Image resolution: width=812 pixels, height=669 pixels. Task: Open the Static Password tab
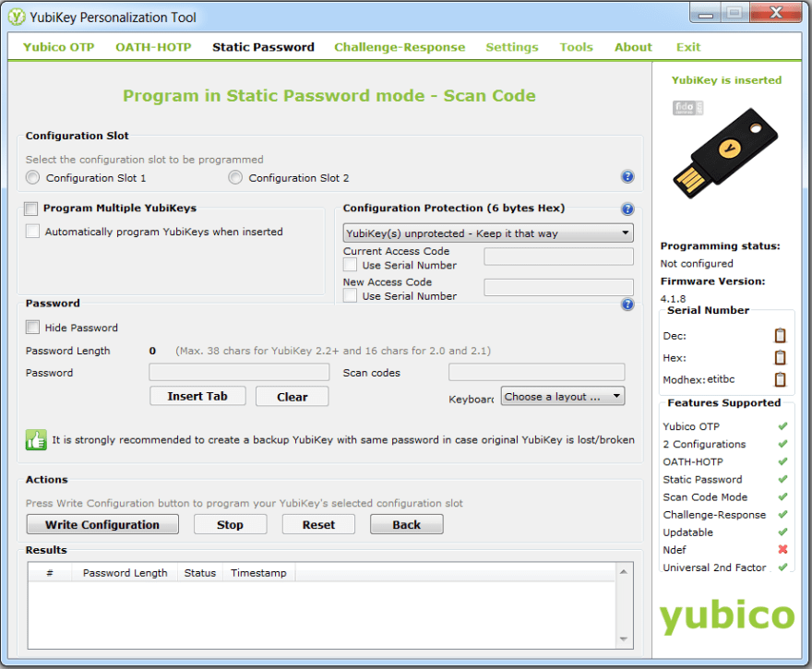pyautogui.click(x=263, y=47)
